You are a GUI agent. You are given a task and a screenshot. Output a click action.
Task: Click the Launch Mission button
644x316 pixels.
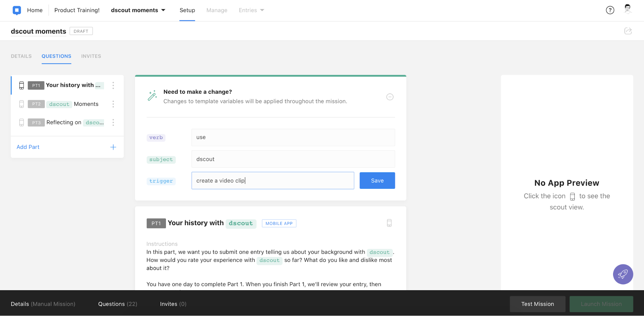[x=601, y=304]
